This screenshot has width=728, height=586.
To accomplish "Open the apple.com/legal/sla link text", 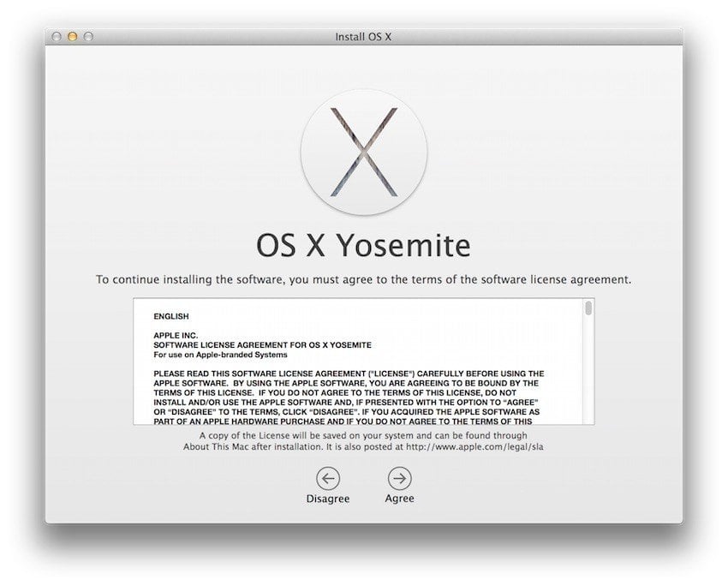I will point(474,446).
